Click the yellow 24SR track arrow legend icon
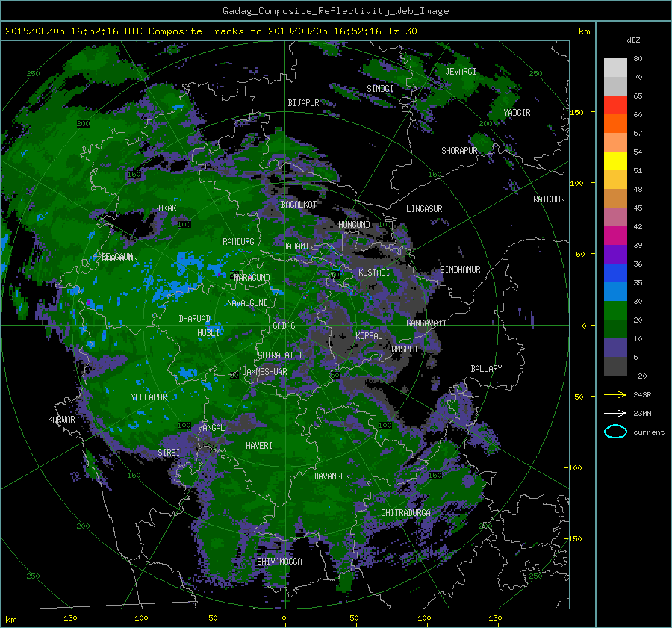Image resolution: width=672 pixels, height=628 pixels. (x=615, y=394)
